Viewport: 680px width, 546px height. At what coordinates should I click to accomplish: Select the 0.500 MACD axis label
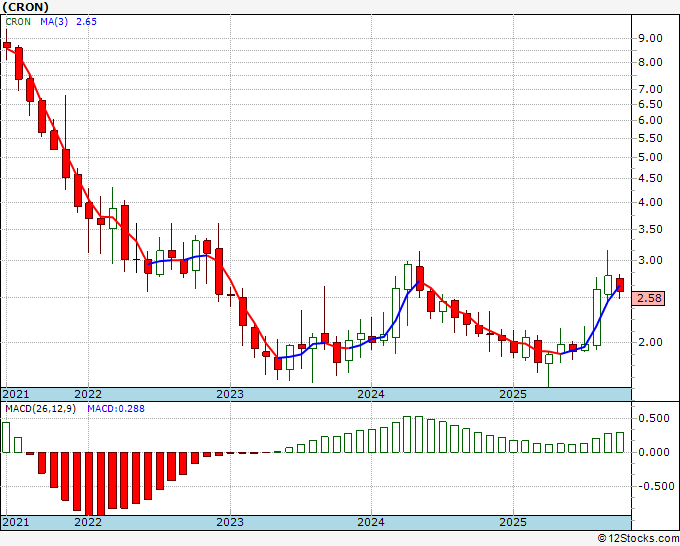[654, 418]
